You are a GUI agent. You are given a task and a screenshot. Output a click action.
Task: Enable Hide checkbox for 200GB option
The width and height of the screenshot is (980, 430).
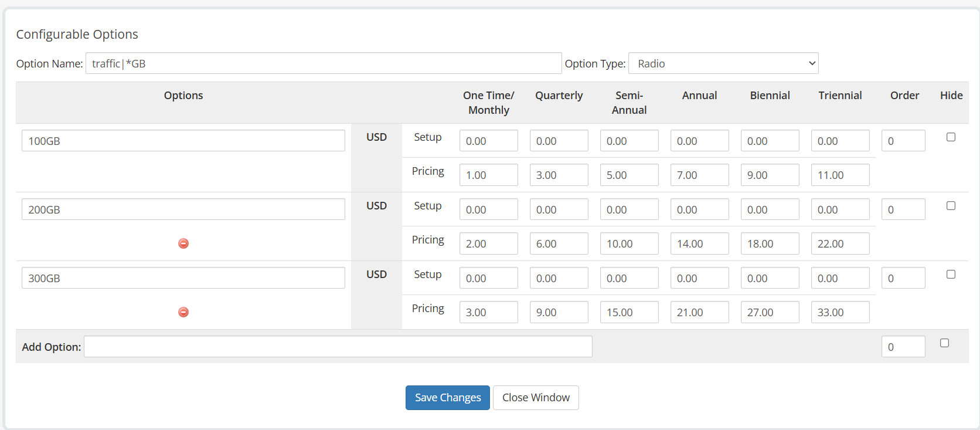951,206
